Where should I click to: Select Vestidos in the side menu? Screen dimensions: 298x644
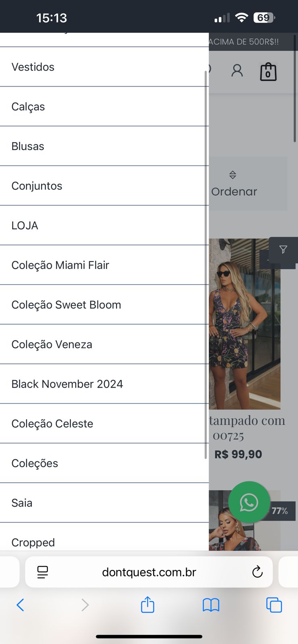pos(33,67)
